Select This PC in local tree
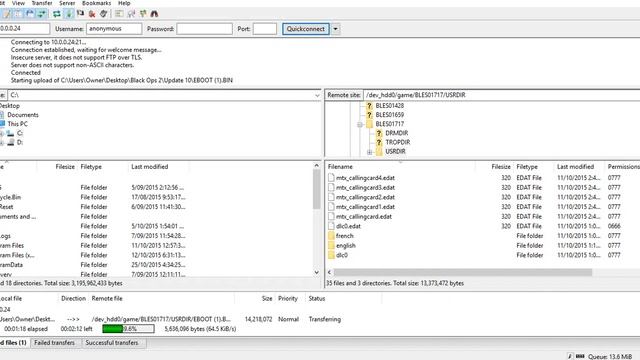Screen dimensions: 640x360 point(18,124)
